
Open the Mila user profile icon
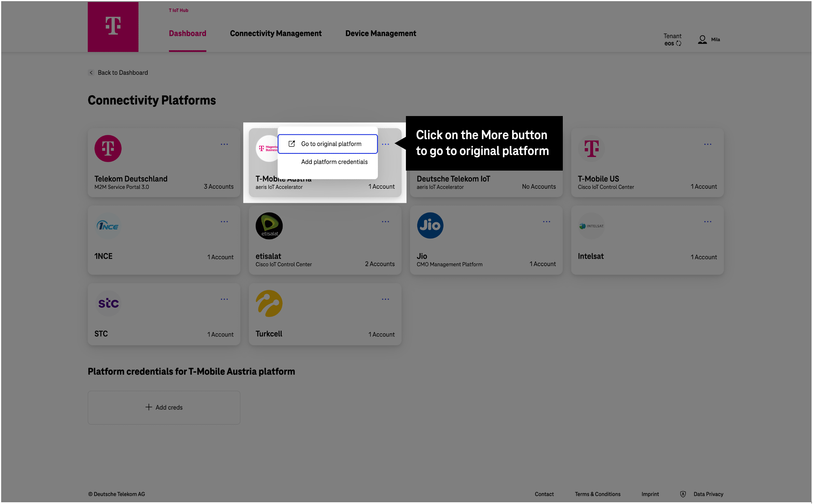(x=702, y=40)
